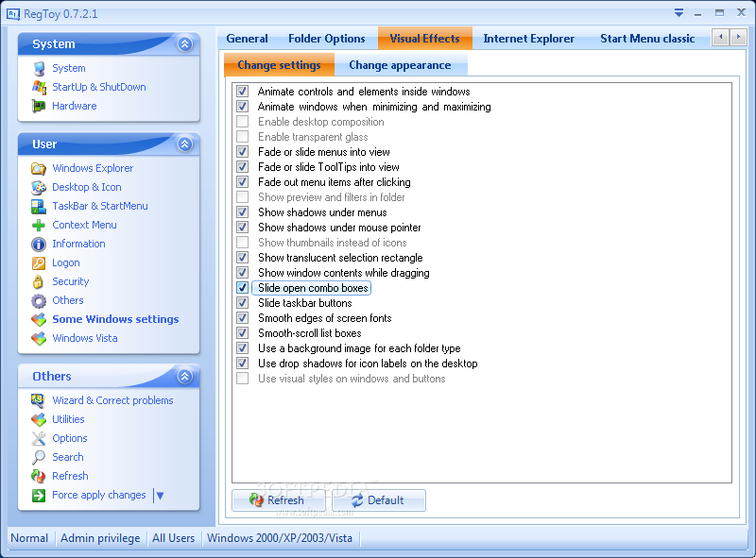Image resolution: width=756 pixels, height=558 pixels.
Task: Toggle Use drop shadows for icon labels
Action: click(x=243, y=363)
